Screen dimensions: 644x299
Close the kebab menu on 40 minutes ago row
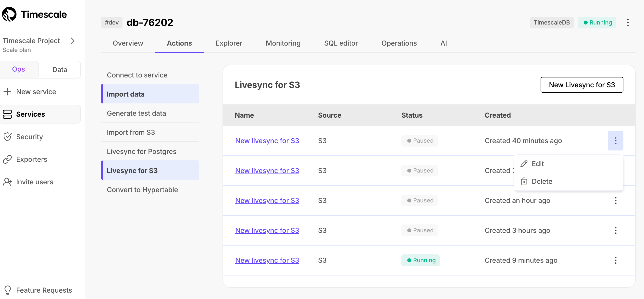coord(616,141)
